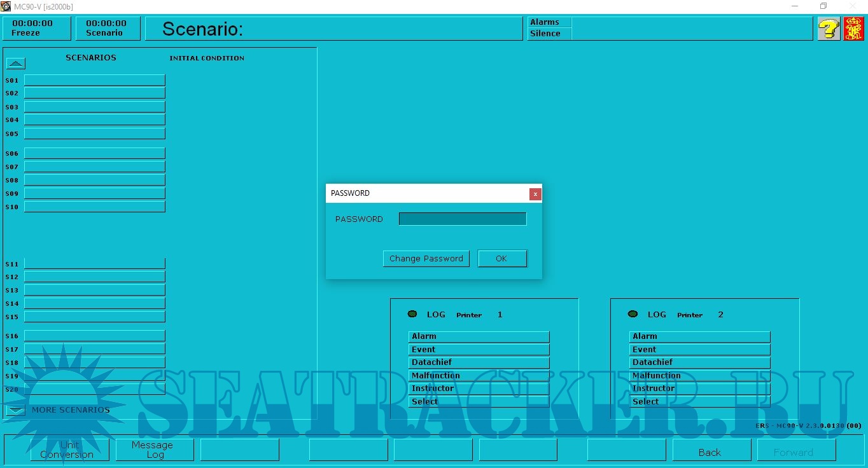Select the S01 scenario slot
The height and width of the screenshot is (468, 868).
[x=94, y=80]
